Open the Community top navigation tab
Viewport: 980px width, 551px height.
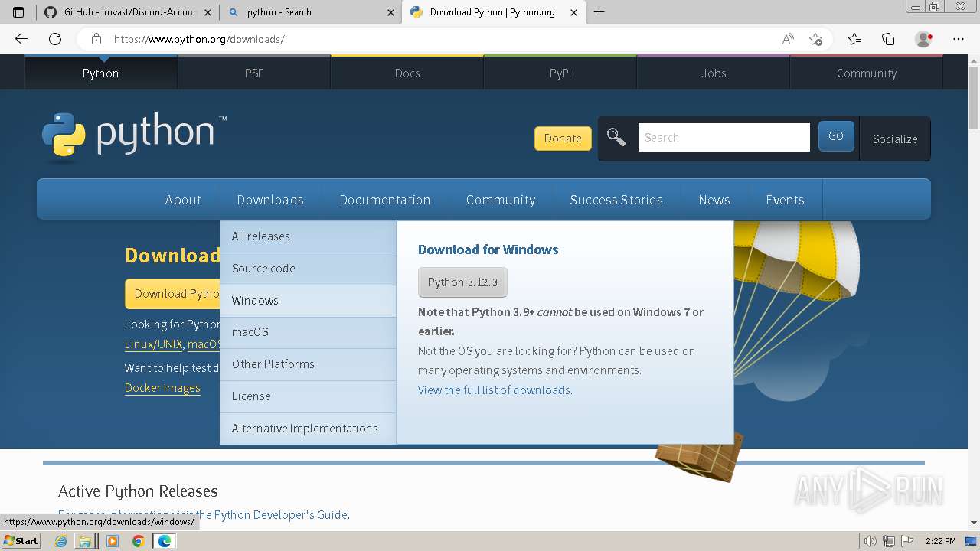867,73
